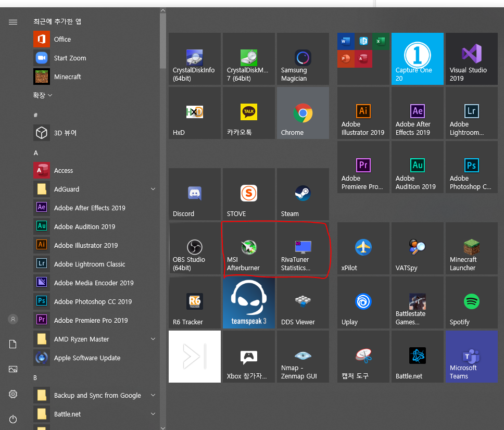The image size is (504, 430).
Task: Open Minecraft from recently added apps
Action: pos(95,77)
